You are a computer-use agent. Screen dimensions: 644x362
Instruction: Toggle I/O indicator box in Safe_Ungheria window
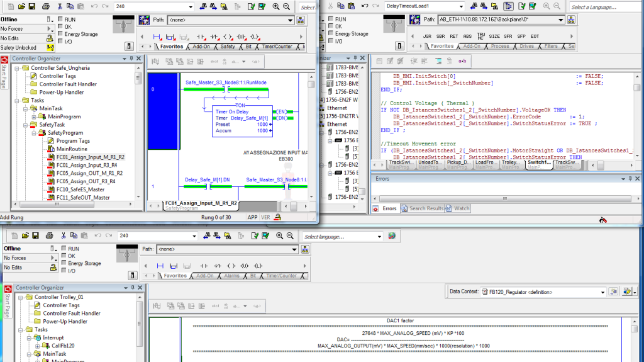[x=60, y=41]
